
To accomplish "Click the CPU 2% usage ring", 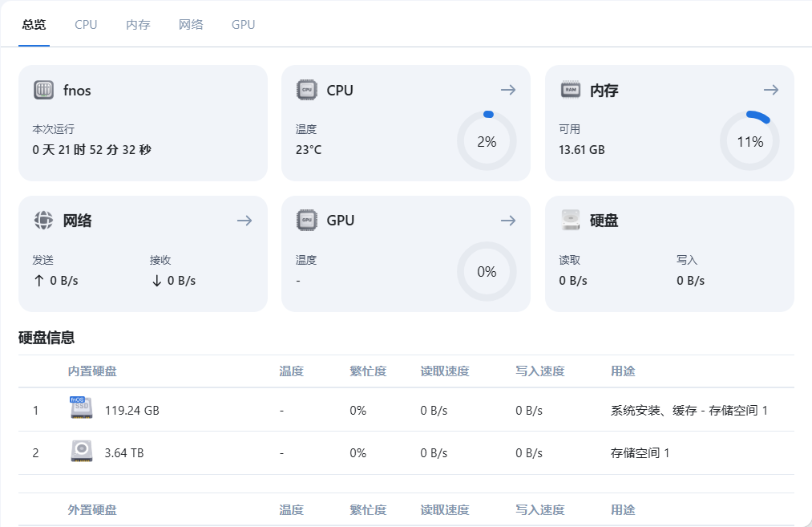I will (x=487, y=141).
